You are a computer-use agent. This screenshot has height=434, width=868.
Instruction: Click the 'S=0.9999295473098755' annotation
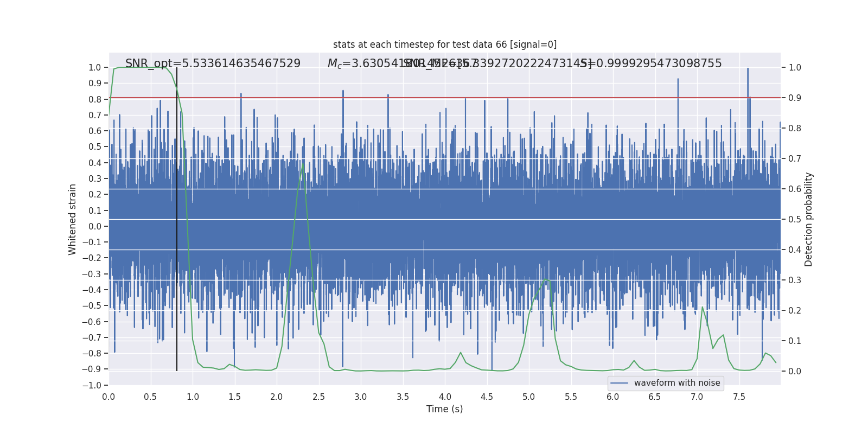pos(650,63)
